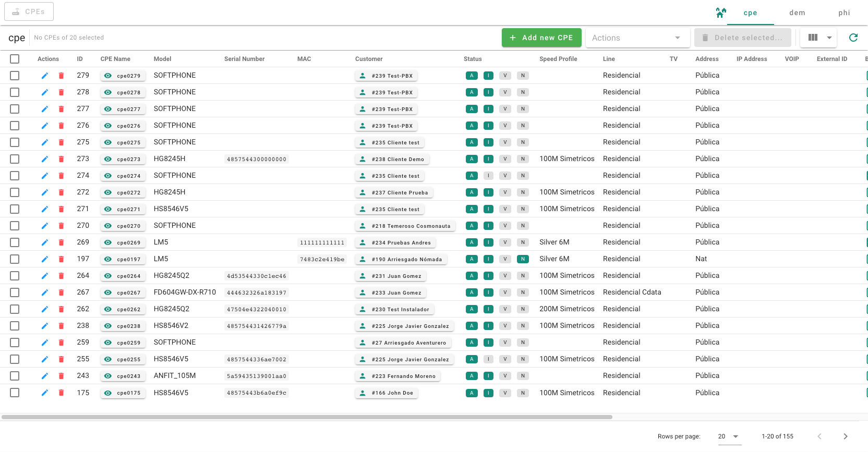
Task: Open customer #166 John Doe chip
Action: click(387, 393)
